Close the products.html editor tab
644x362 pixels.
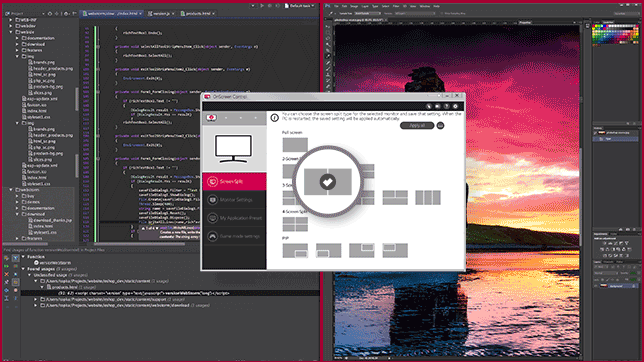pyautogui.click(x=214, y=14)
